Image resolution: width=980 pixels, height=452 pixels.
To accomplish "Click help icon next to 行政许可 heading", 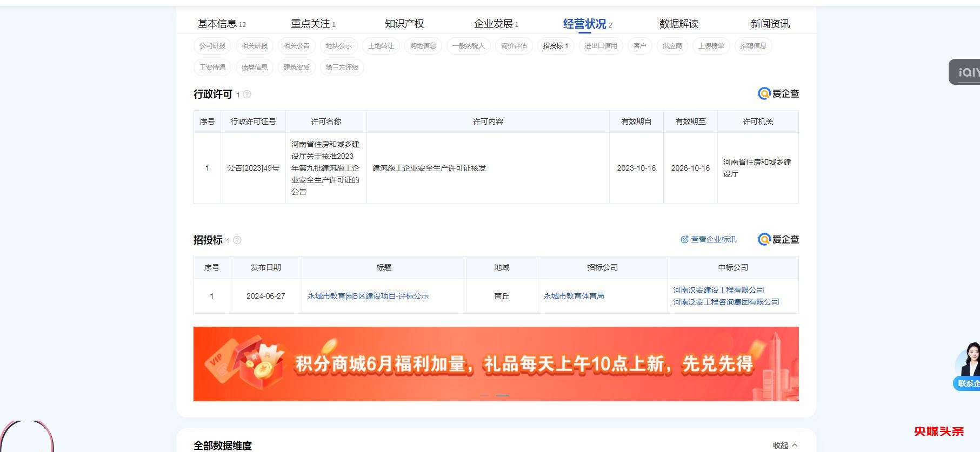I will tap(247, 95).
